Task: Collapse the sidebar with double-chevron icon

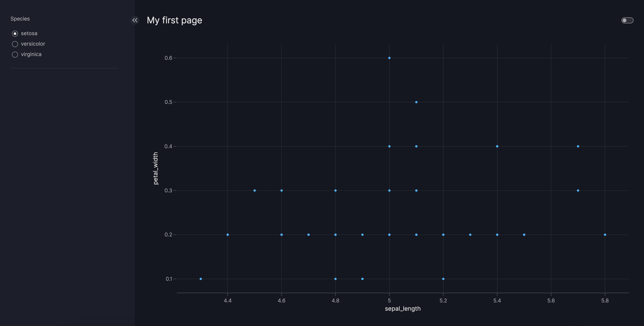Action: pos(135,20)
